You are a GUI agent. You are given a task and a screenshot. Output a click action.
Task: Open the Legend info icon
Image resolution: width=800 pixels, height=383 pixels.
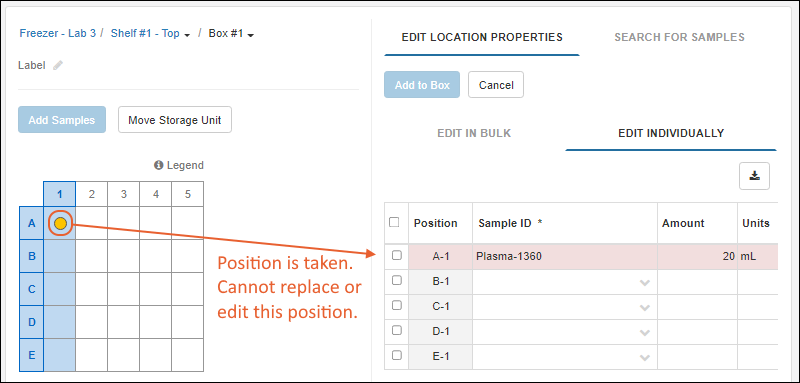click(x=158, y=165)
